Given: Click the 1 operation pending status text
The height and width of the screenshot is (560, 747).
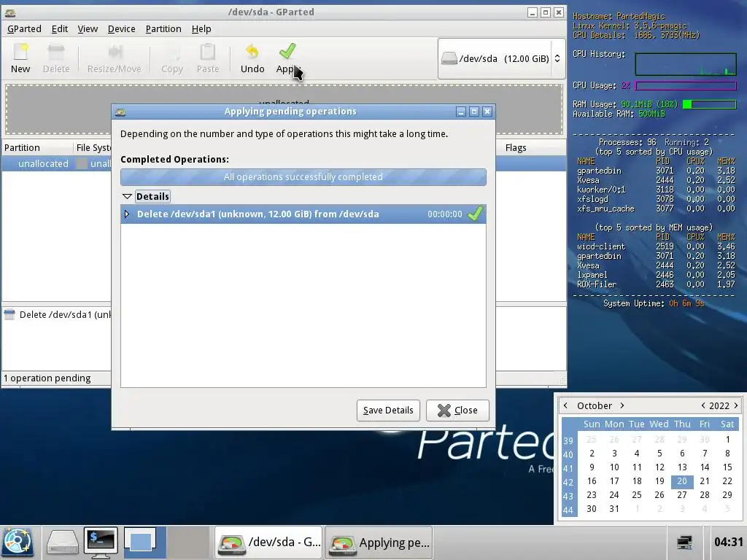Looking at the screenshot, I should point(47,378).
